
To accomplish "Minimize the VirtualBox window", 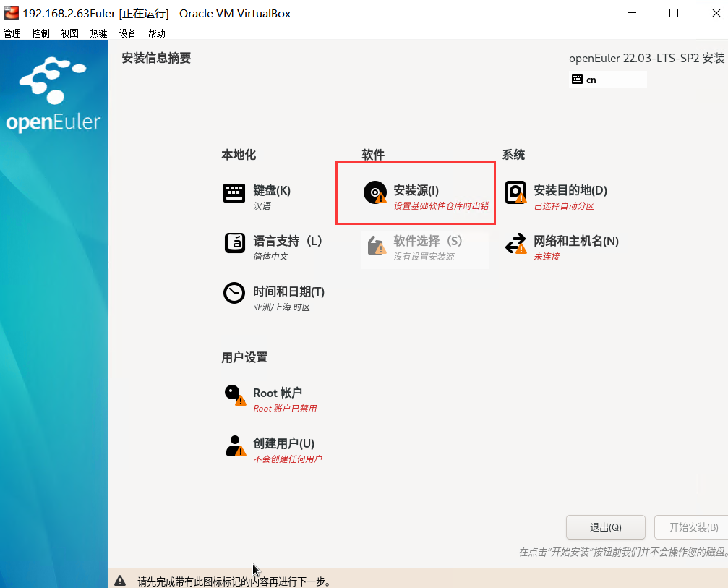I will 631,13.
